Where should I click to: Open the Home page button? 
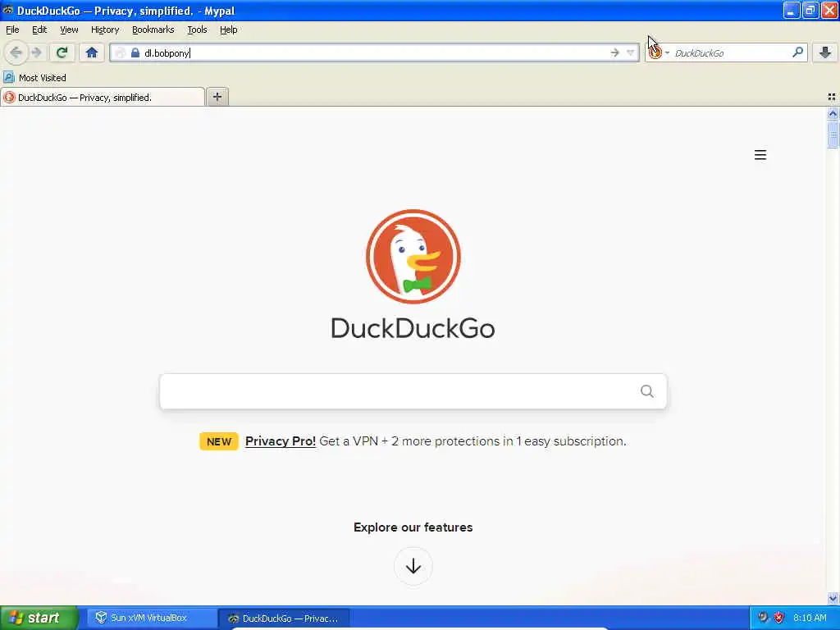[92, 52]
